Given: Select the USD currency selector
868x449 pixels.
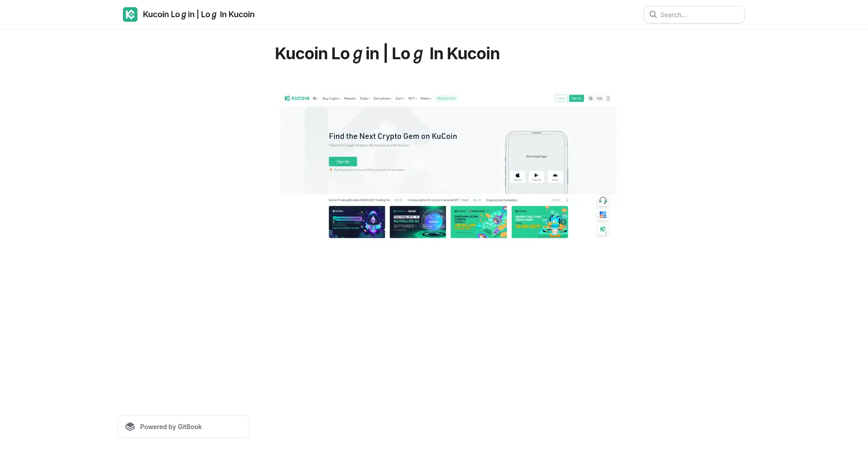Looking at the screenshot, I should coord(599,98).
